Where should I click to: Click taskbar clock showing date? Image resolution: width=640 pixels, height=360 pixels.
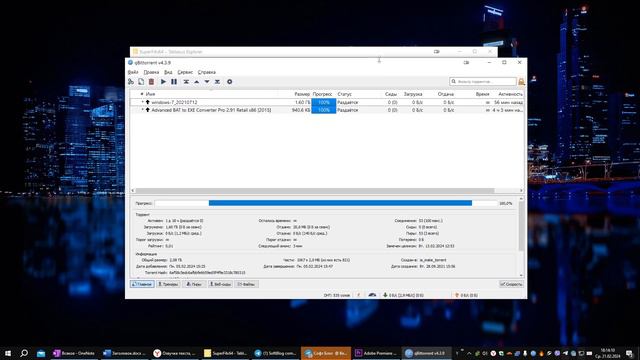pos(608,353)
